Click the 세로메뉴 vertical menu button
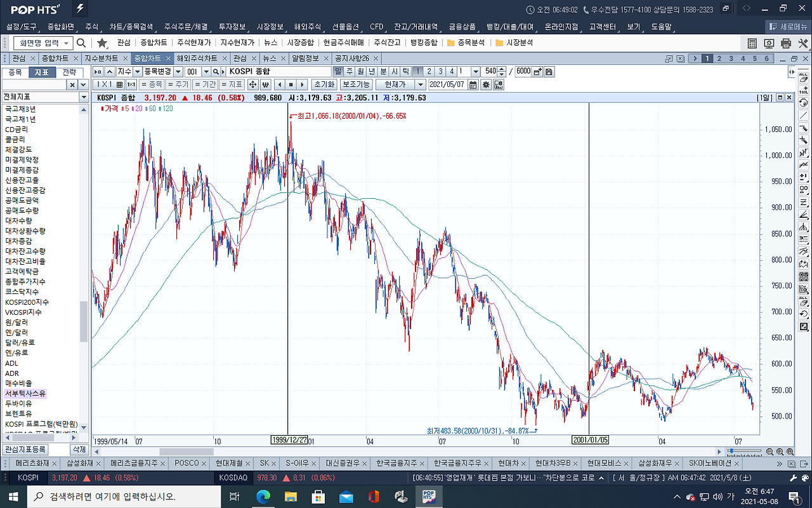Viewport: 812px width, 508px height. tap(789, 27)
